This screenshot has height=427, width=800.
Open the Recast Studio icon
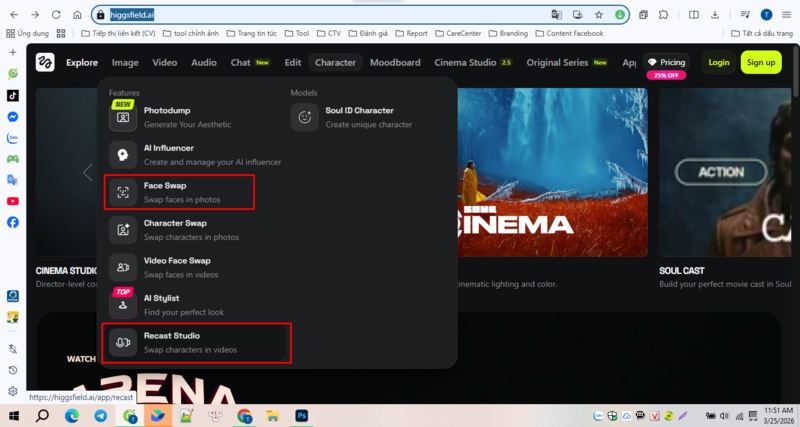coord(123,342)
